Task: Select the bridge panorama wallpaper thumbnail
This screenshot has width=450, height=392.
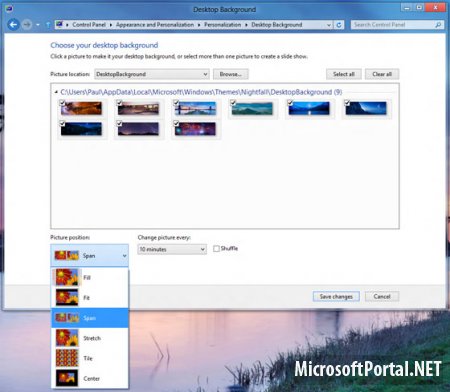Action: [x=196, y=109]
